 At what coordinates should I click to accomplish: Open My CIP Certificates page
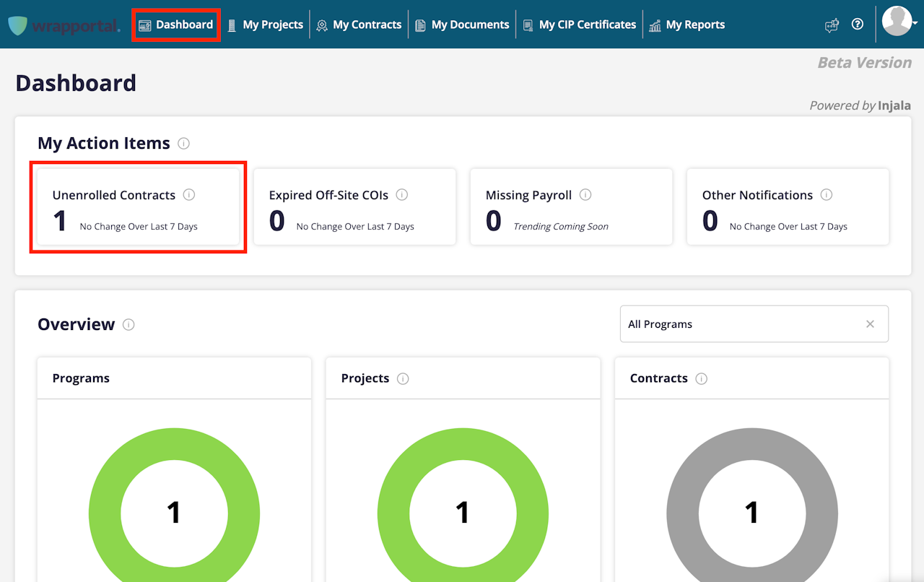click(x=580, y=25)
